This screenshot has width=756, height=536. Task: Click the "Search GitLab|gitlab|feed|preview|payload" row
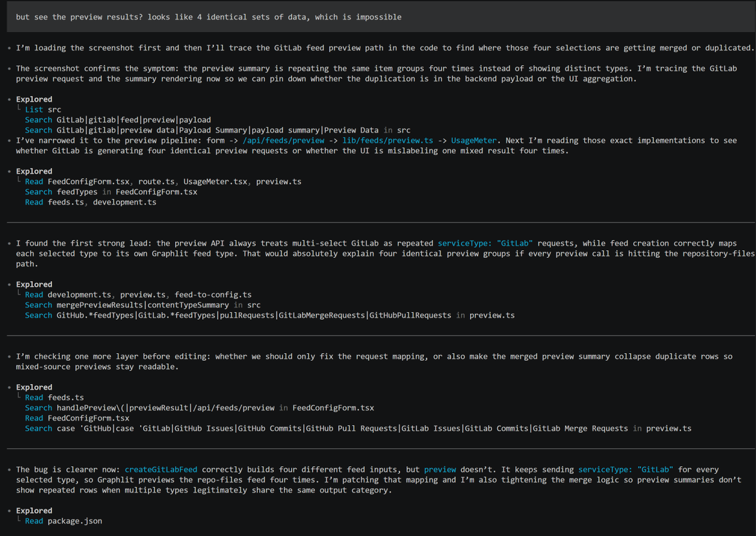coord(118,119)
